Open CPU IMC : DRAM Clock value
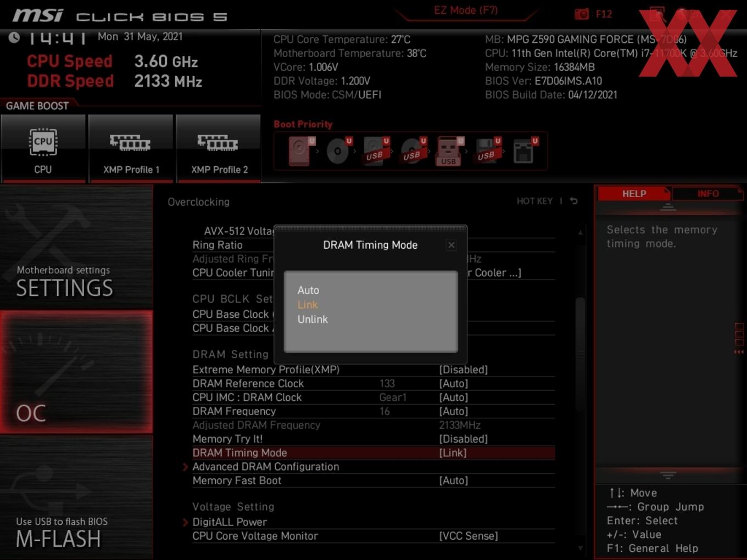 pos(453,397)
